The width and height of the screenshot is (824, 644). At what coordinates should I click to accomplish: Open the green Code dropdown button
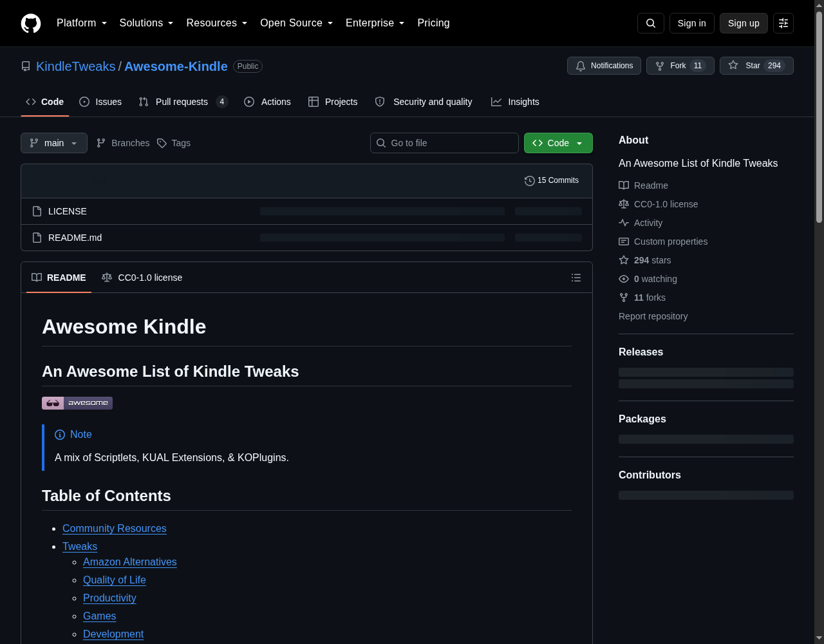pyautogui.click(x=558, y=143)
